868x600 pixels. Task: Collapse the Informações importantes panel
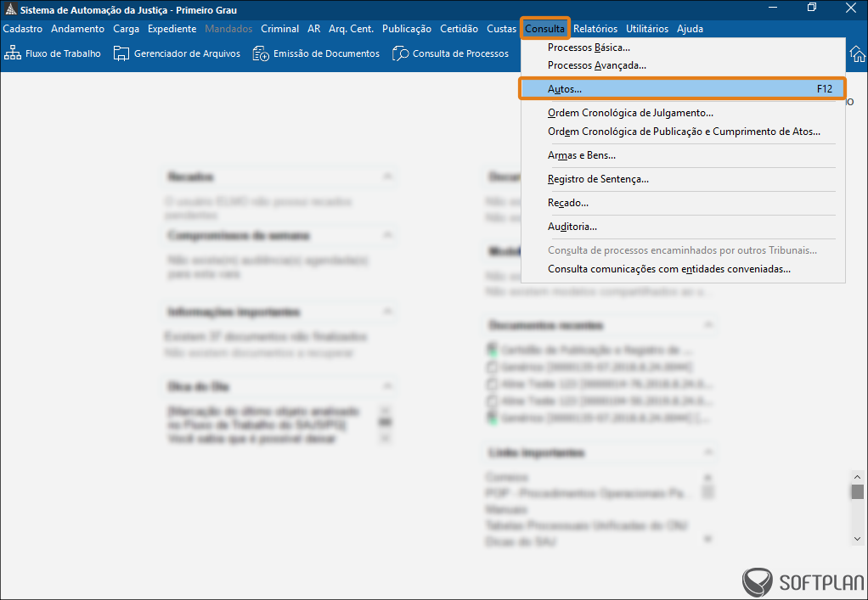coord(387,312)
